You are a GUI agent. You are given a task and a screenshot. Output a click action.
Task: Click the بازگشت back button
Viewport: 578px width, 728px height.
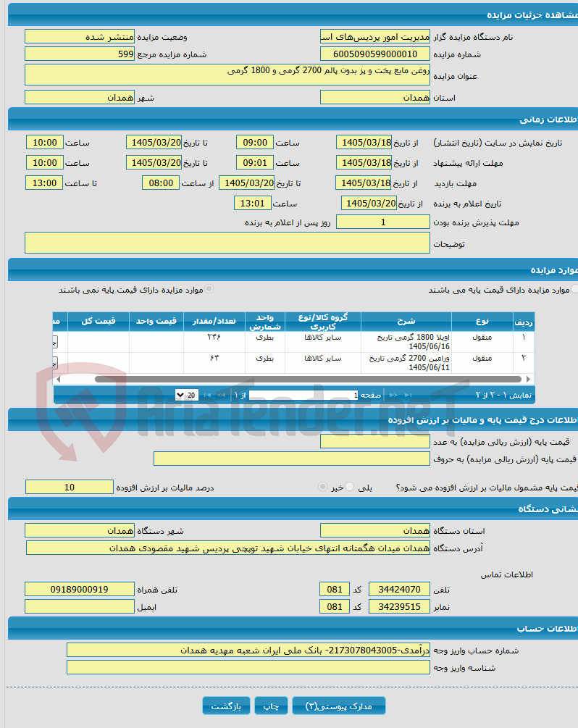(226, 706)
